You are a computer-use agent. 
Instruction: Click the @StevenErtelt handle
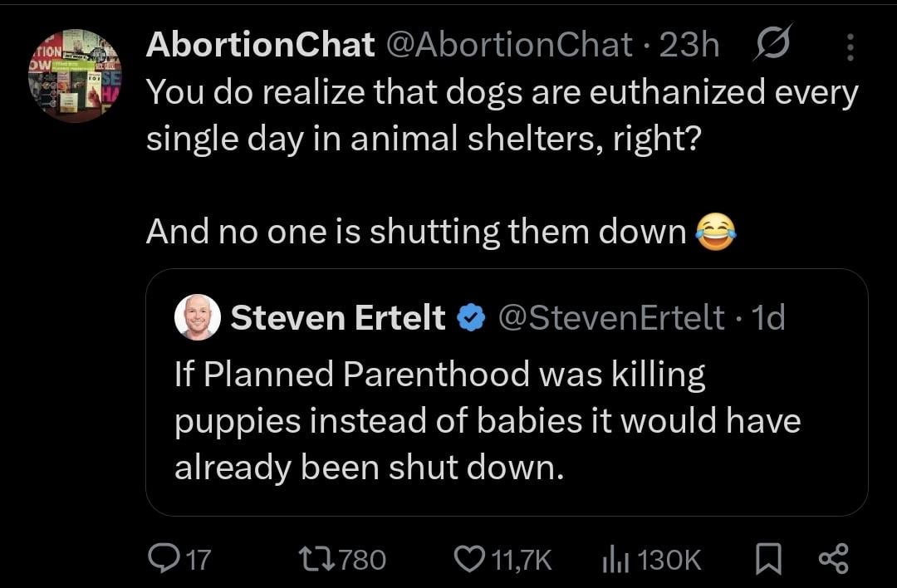click(x=610, y=317)
